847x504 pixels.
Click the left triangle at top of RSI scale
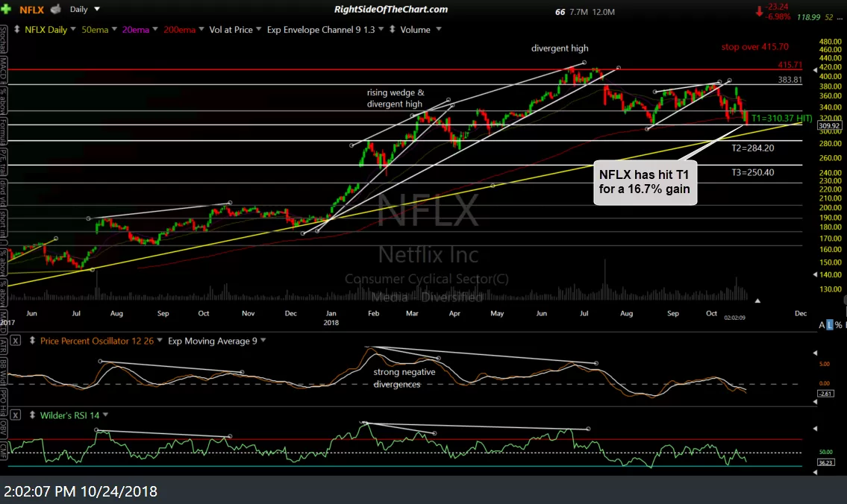tap(815, 429)
